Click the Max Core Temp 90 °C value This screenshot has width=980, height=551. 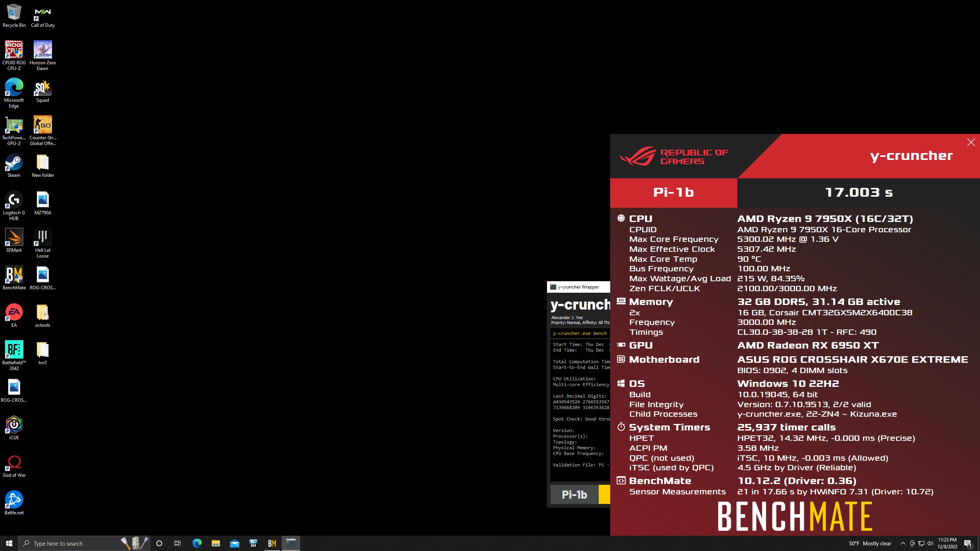(x=749, y=259)
